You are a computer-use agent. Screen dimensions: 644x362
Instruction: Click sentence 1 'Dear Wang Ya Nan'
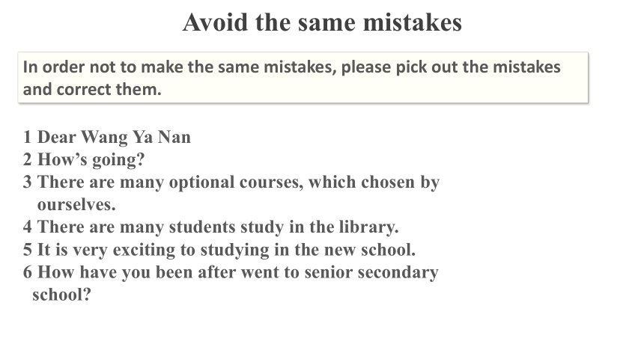(x=107, y=137)
